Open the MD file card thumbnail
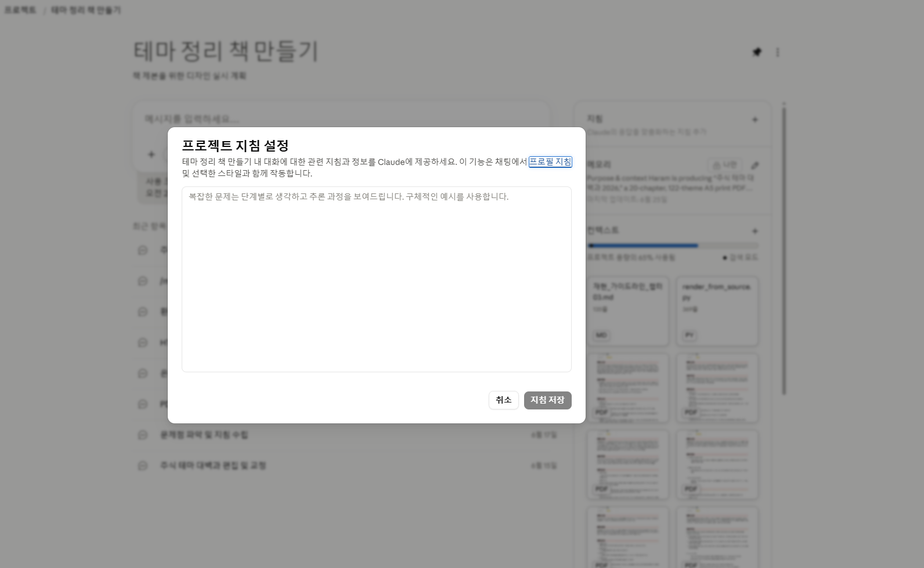Image resolution: width=924 pixels, height=568 pixels. (628, 311)
